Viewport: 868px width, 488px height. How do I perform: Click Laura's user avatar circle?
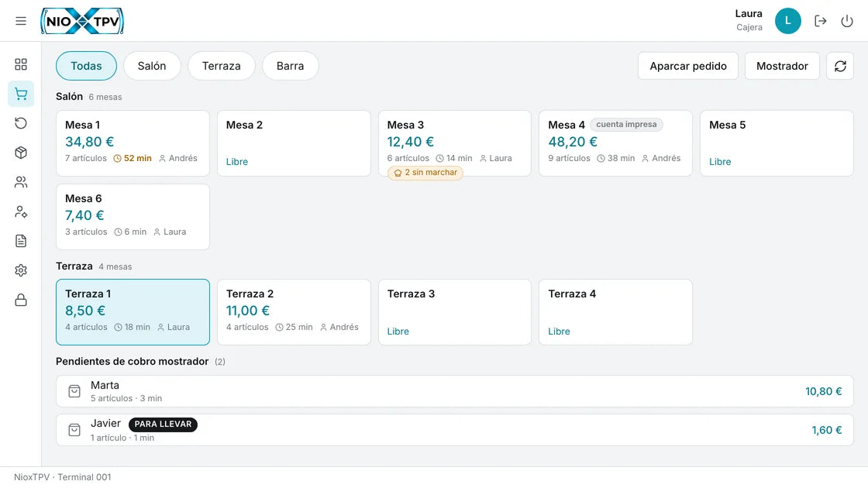point(787,21)
